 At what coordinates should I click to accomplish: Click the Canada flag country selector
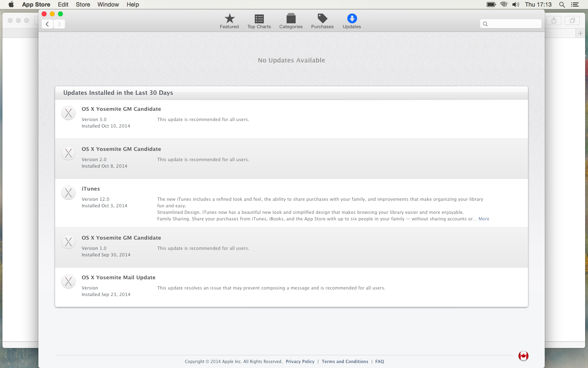[x=523, y=356]
